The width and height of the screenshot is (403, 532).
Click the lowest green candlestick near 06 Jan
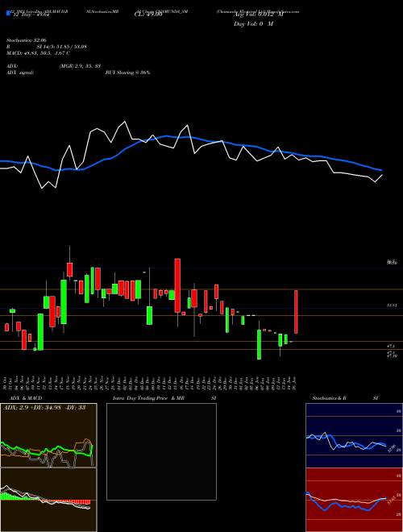point(260,344)
